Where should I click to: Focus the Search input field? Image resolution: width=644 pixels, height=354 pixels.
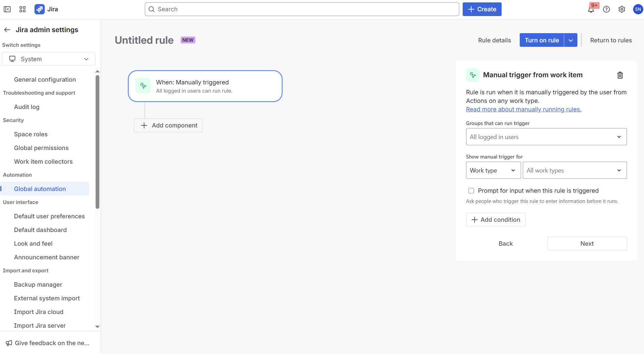click(x=302, y=9)
